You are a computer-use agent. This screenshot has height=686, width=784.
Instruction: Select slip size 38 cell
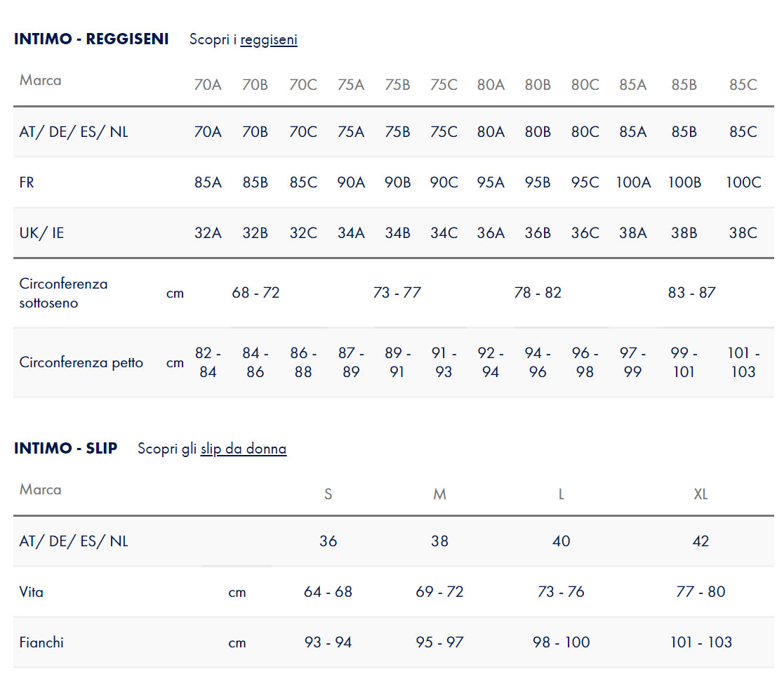click(x=439, y=541)
